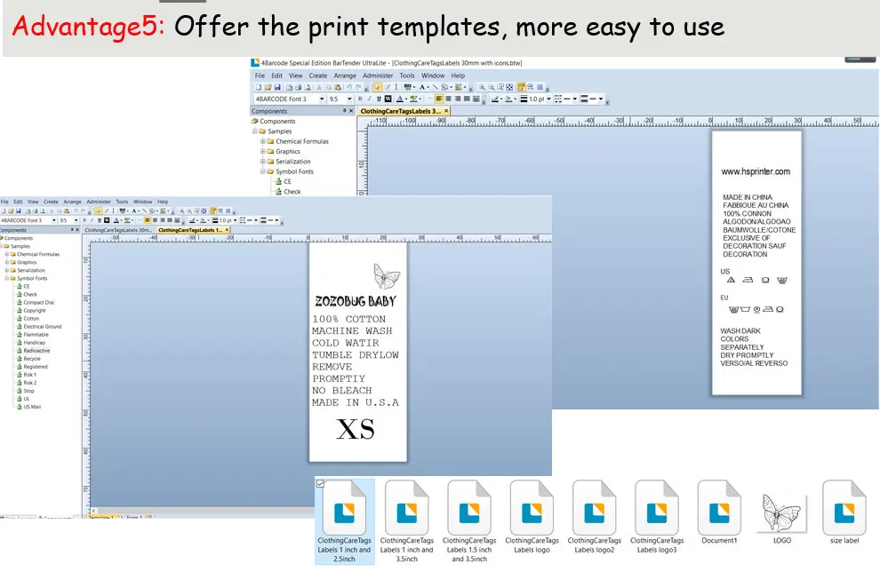
Task: Select the LOGO butterfly image thumbnail
Action: point(782,513)
